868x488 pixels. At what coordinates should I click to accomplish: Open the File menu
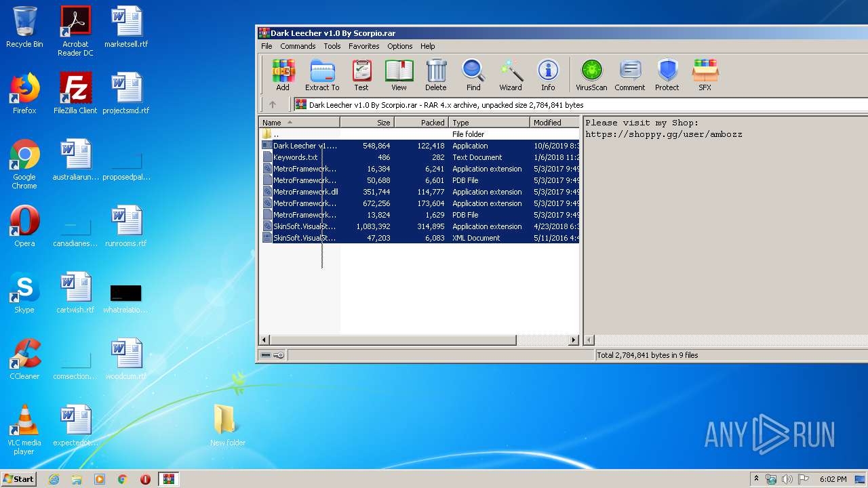point(267,46)
